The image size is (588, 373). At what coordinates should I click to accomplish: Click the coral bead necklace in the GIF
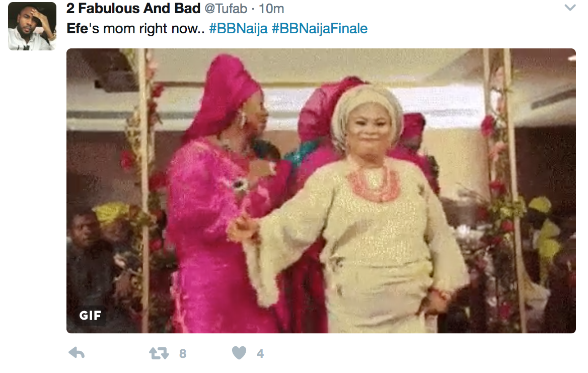[374, 183]
